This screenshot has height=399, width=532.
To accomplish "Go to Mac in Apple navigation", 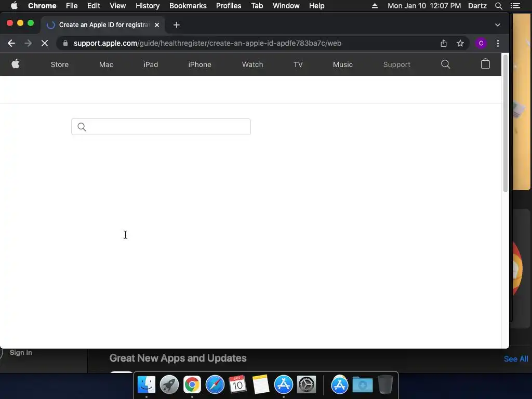I will tap(106, 64).
